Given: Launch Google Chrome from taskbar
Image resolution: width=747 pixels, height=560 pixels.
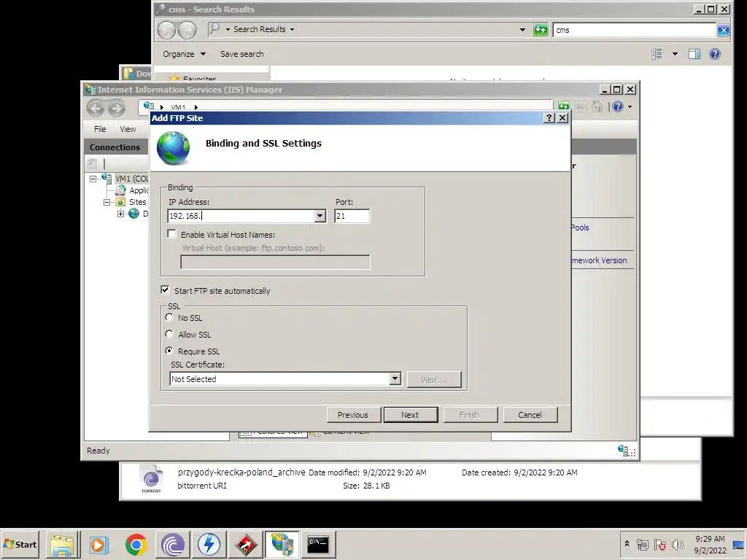Looking at the screenshot, I should point(136,544).
